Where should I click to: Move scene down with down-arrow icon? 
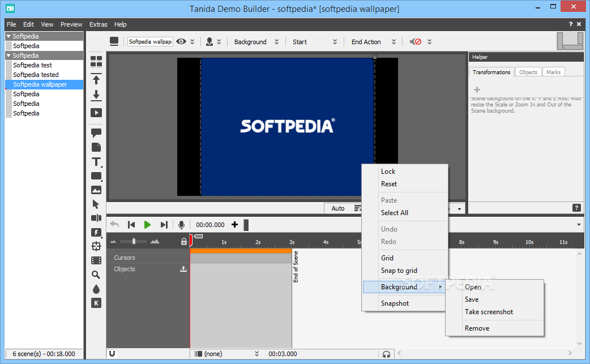[96, 96]
